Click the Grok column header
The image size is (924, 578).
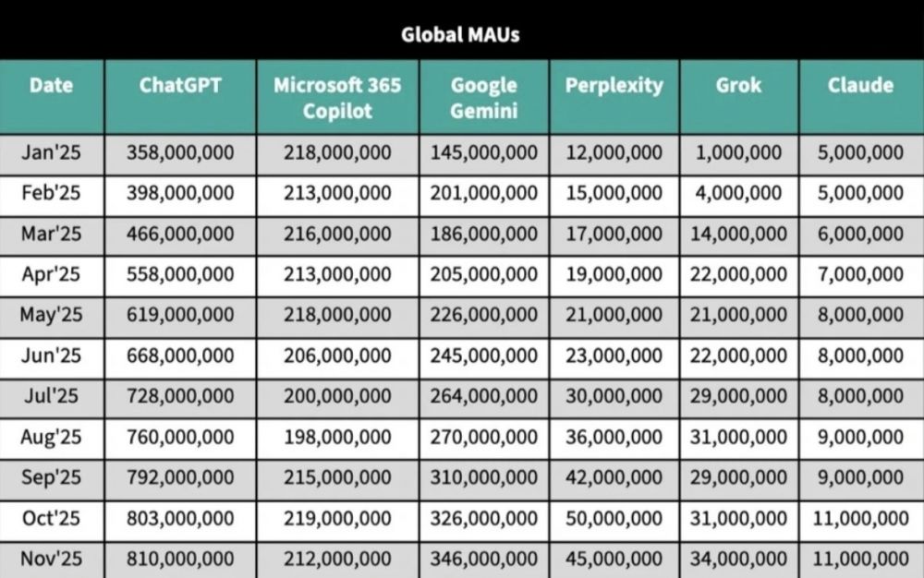click(x=738, y=86)
